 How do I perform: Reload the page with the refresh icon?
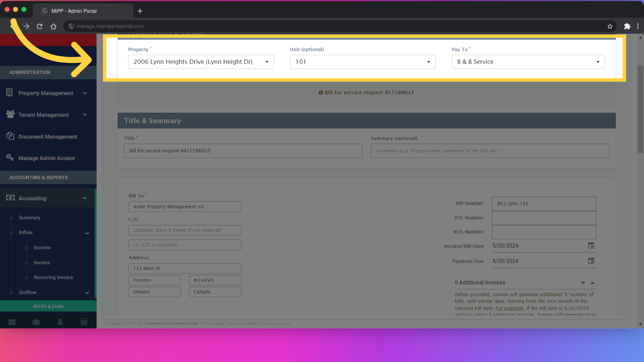point(40,26)
